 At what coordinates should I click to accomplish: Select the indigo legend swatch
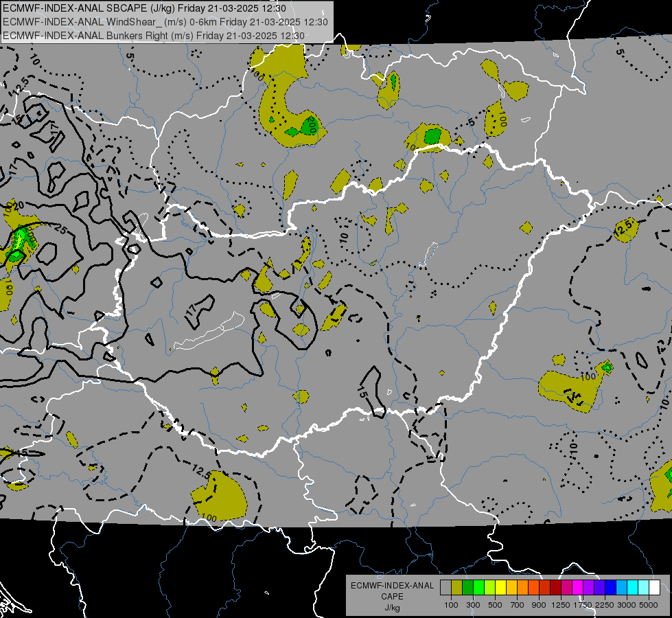[x=600, y=588]
